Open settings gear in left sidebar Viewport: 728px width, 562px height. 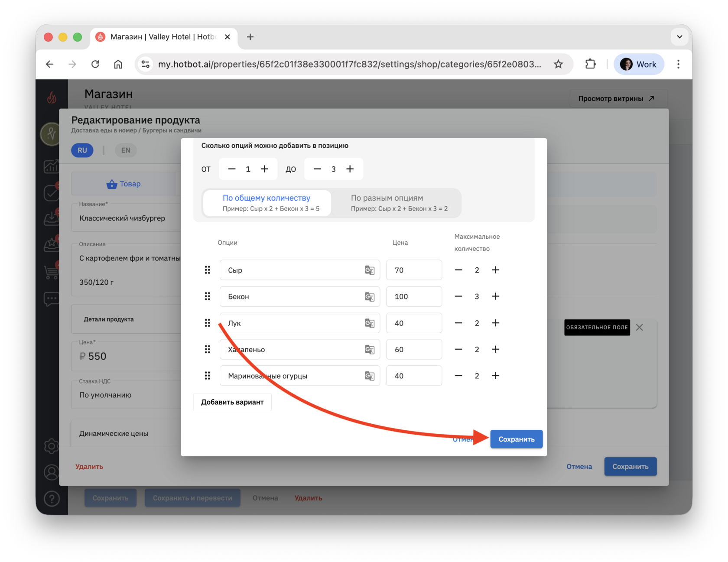52,446
